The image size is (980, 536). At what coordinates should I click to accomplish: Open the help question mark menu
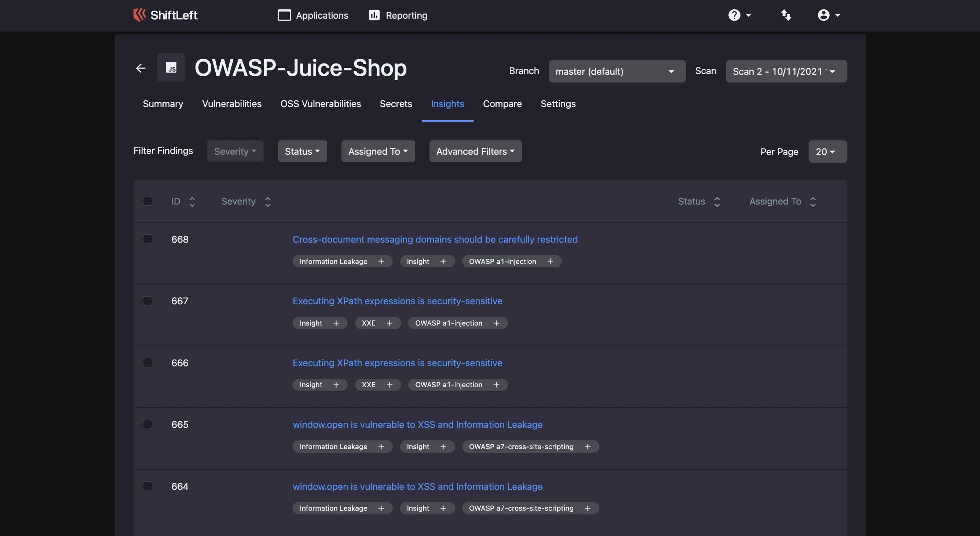739,15
